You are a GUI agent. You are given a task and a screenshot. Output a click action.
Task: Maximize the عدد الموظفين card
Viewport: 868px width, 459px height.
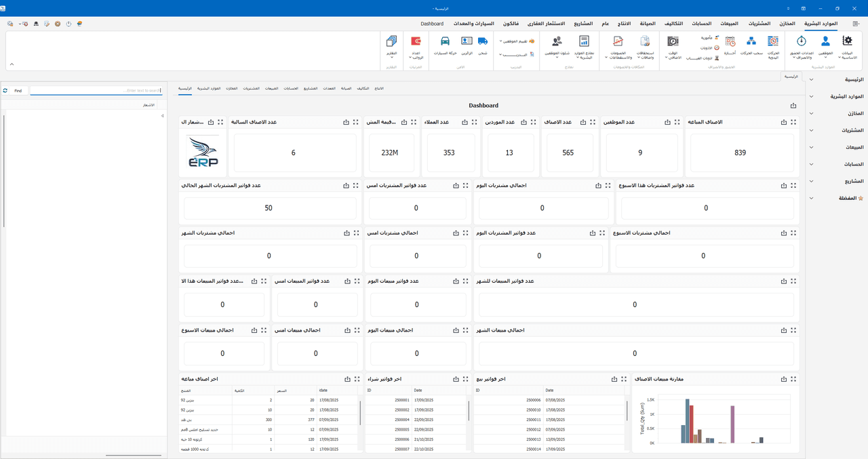tap(677, 122)
